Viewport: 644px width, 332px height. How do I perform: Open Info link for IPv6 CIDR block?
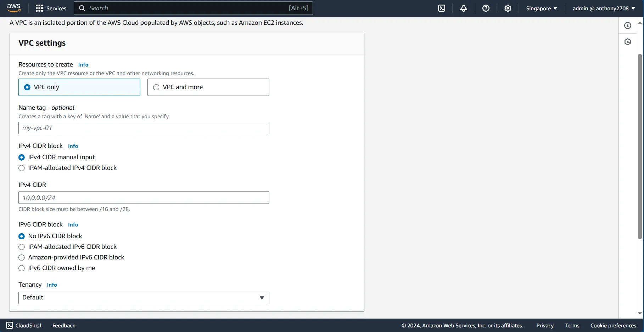[x=73, y=225]
